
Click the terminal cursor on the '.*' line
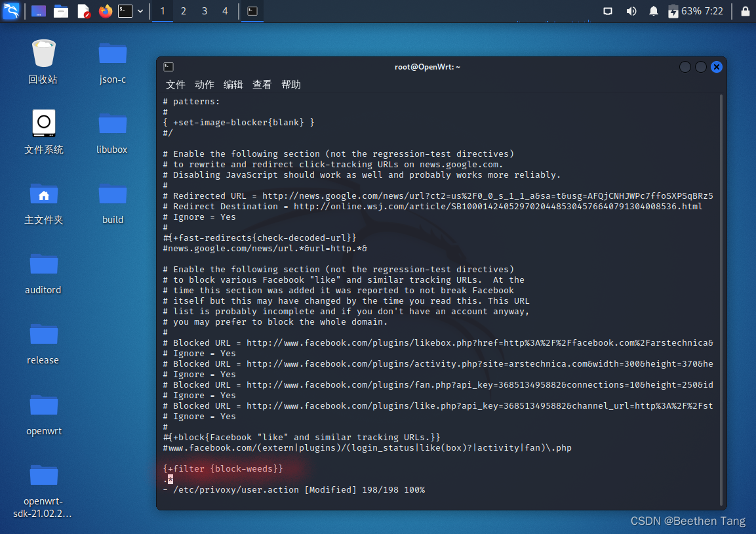tap(170, 479)
